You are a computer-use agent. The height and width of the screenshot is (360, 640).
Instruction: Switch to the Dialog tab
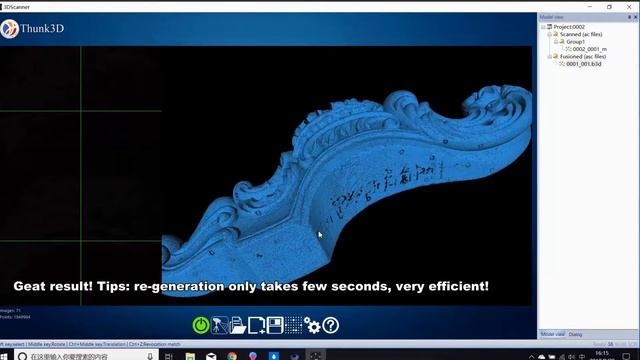coord(575,334)
